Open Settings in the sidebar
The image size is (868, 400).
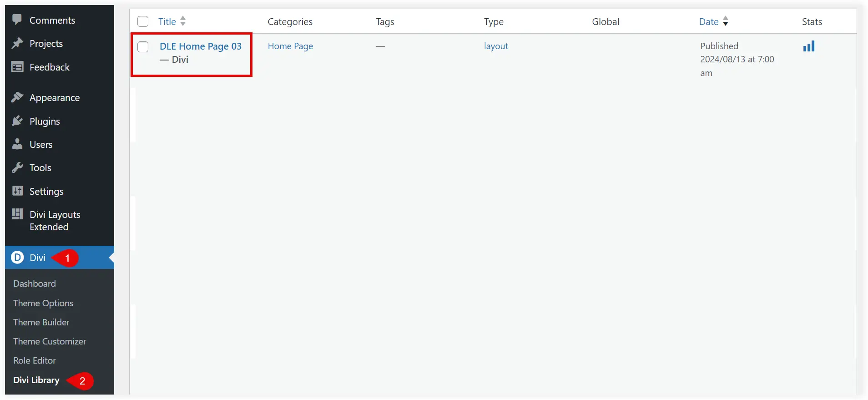(46, 191)
